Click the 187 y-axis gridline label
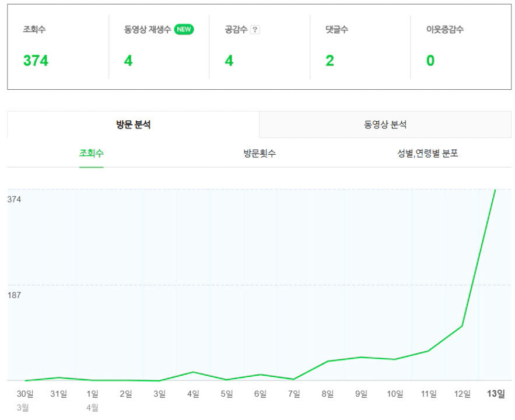This screenshot has height=420, width=515. point(15,295)
